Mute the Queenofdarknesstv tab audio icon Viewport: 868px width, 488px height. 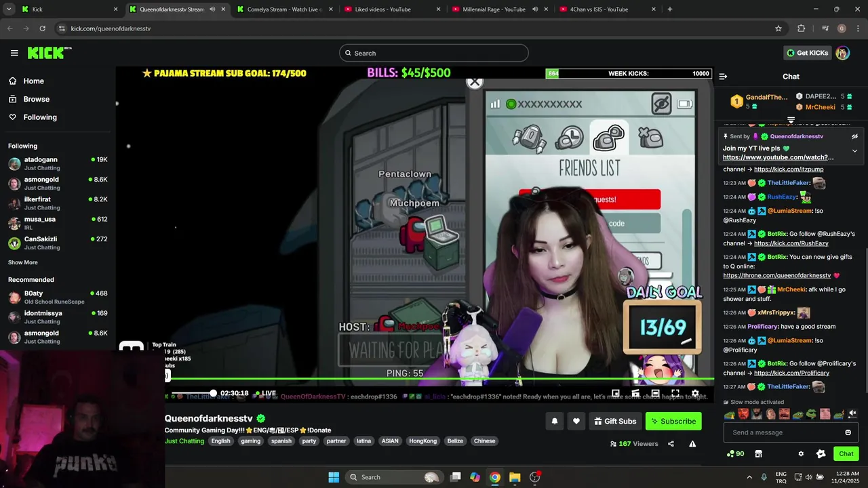pyautogui.click(x=212, y=9)
